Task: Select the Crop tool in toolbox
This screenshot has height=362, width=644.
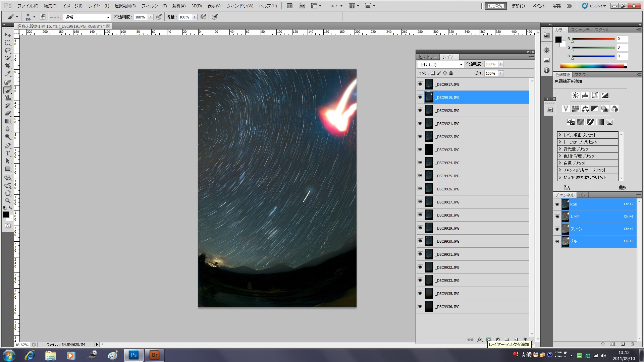Action: point(8,66)
